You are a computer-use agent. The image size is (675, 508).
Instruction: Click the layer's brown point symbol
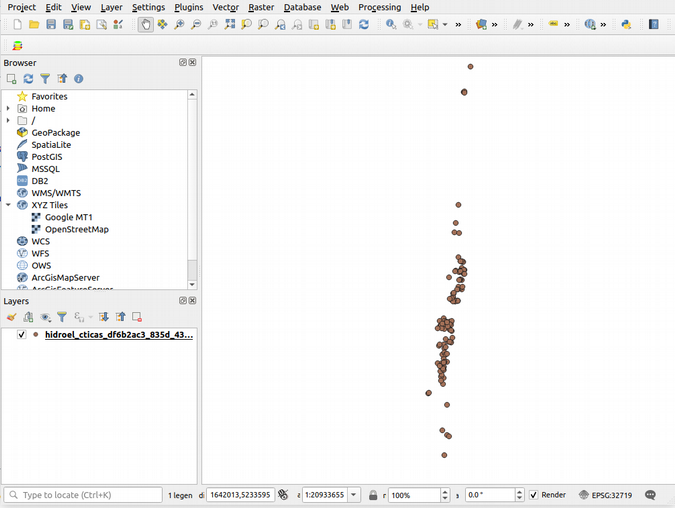pos(36,335)
